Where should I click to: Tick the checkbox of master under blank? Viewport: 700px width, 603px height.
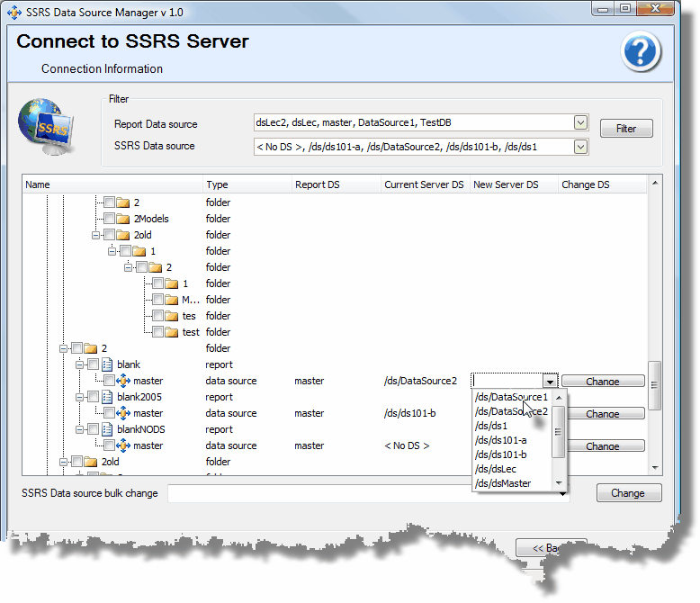click(110, 381)
